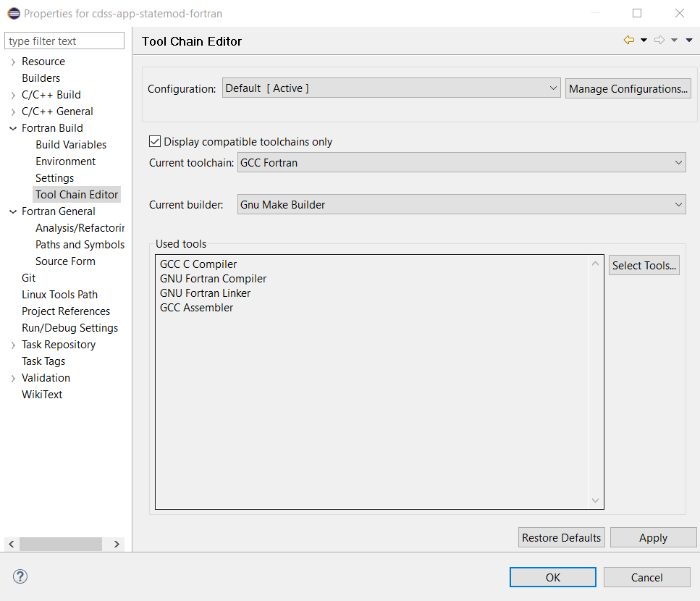Expand the C/C++ General node
Image resolution: width=700 pixels, height=601 pixels.
click(x=13, y=112)
